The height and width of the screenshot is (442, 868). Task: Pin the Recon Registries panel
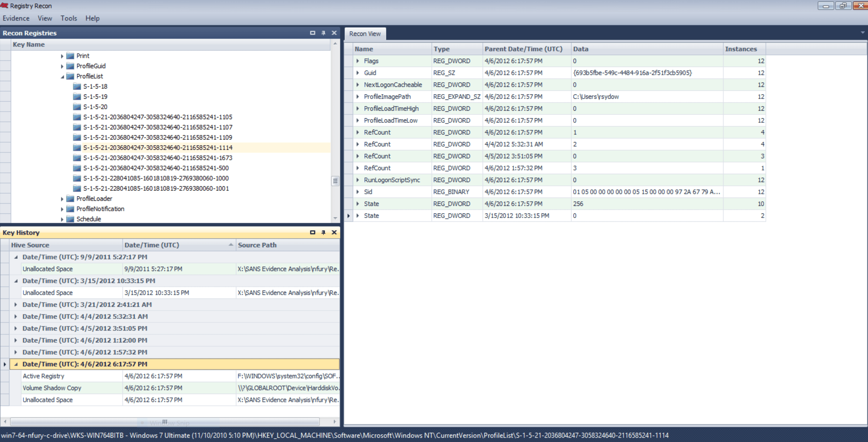pos(323,33)
